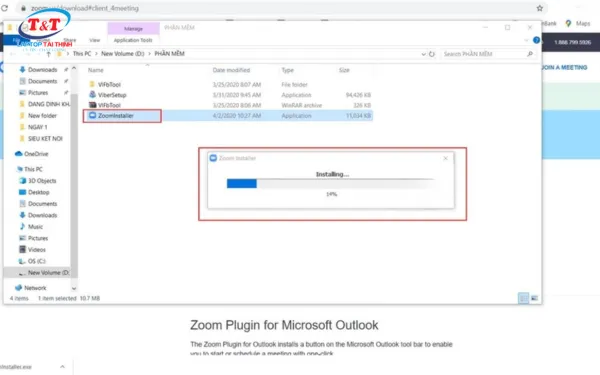Open the View ribbon tab
This screenshot has width=600, height=375.
click(x=94, y=40)
